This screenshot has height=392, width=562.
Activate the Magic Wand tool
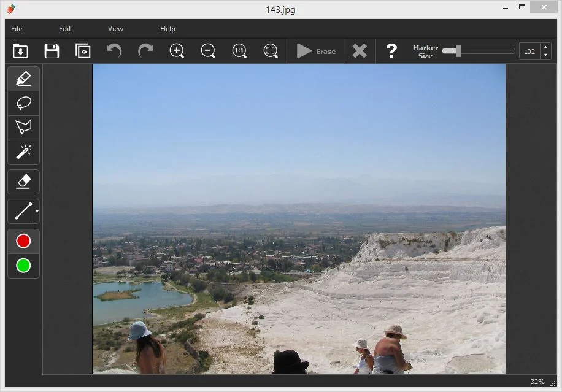23,151
